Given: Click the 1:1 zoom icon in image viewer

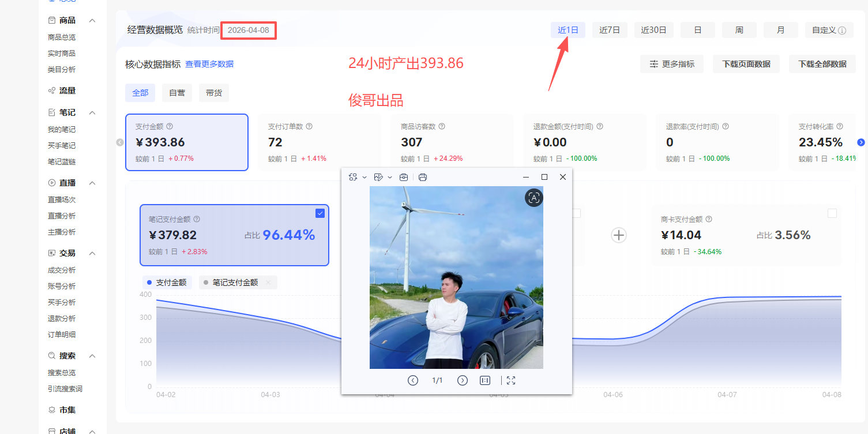Looking at the screenshot, I should point(485,380).
